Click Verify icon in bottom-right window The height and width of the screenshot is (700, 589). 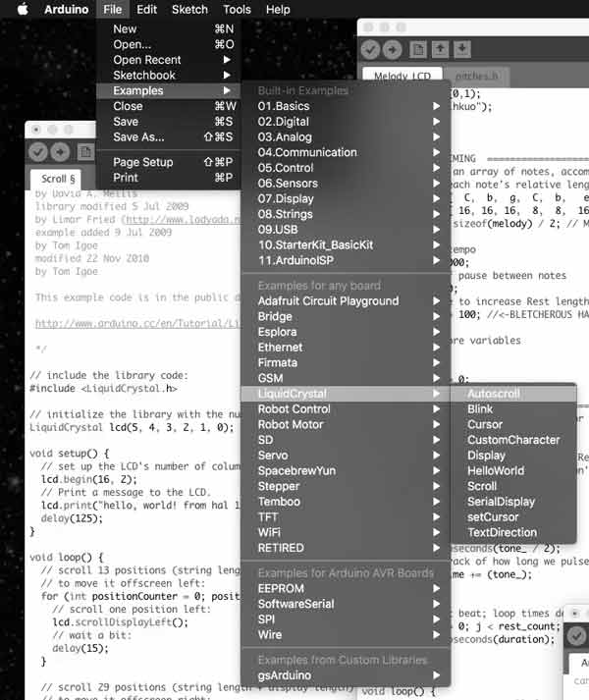click(x=576, y=635)
